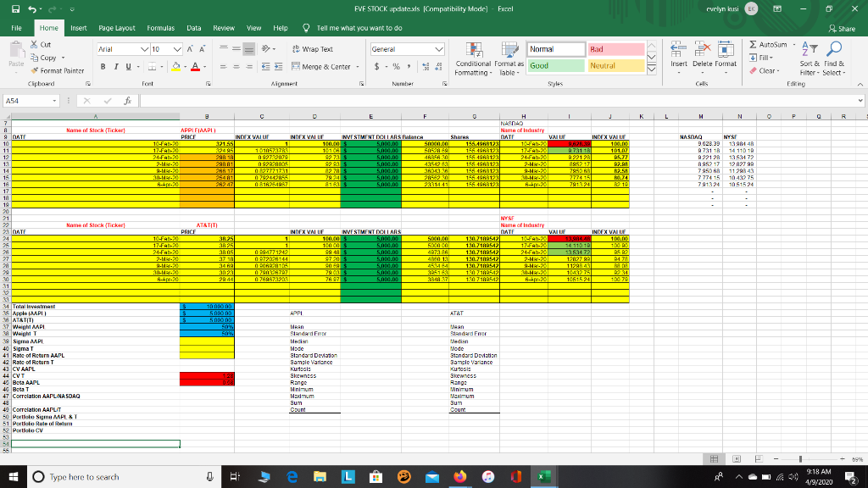Toggle Underline formatting

tap(129, 67)
